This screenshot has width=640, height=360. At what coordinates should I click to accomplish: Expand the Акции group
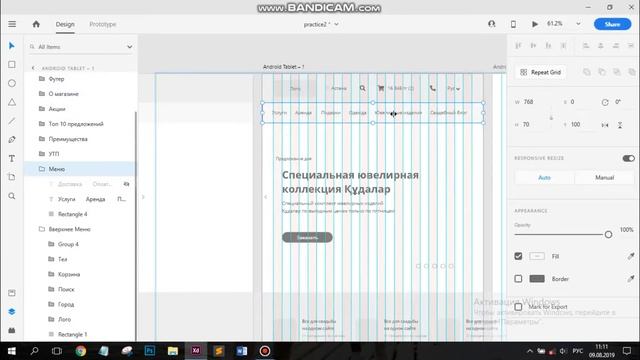[x=42, y=109]
